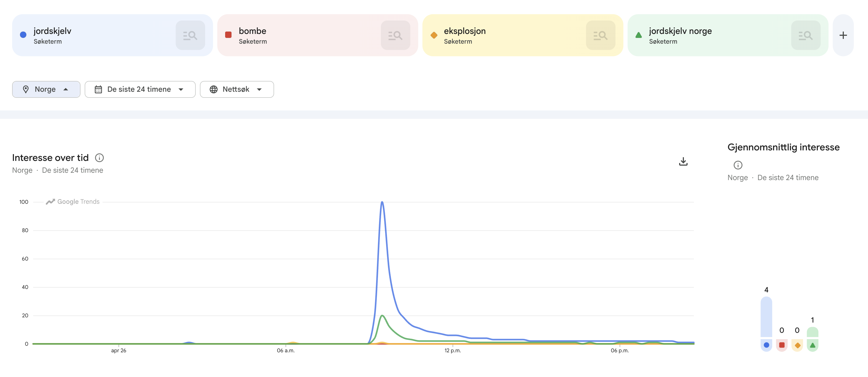868x377 pixels.
Task: Click the calendar icon in the time filter
Action: (x=98, y=89)
